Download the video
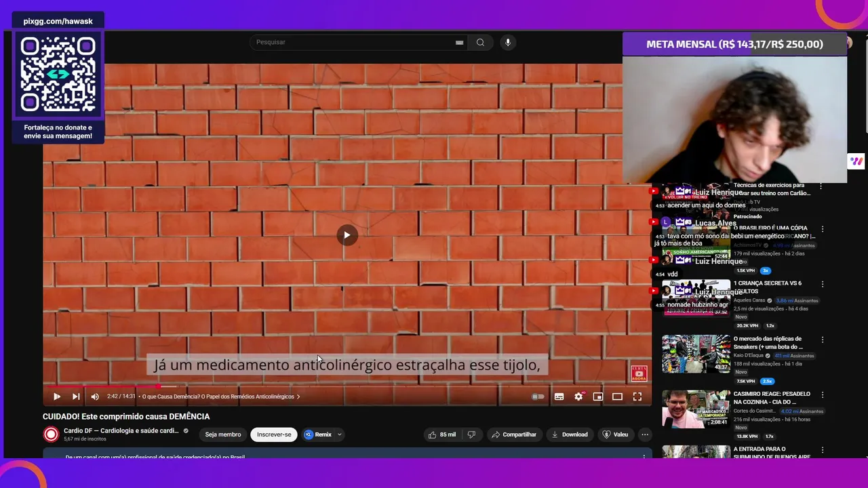868x488 pixels. tap(569, 434)
